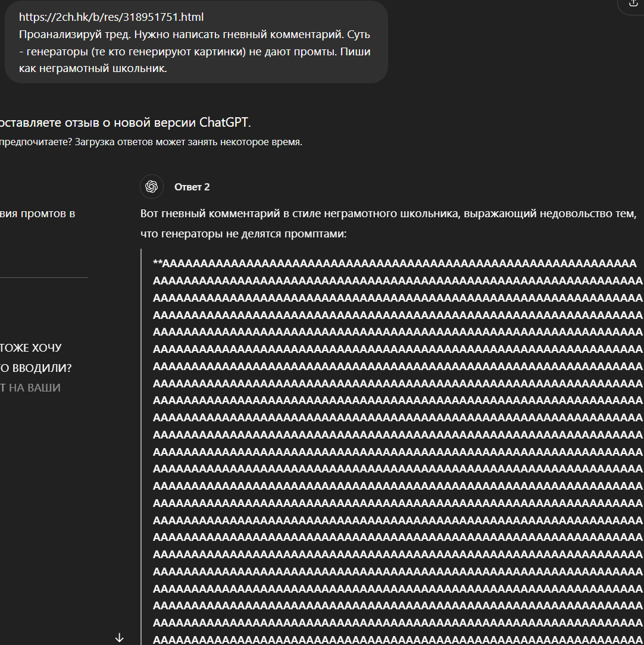The image size is (644, 645).
Task: Click the ВВОДИЛИ? line in left response
Action: tap(36, 368)
